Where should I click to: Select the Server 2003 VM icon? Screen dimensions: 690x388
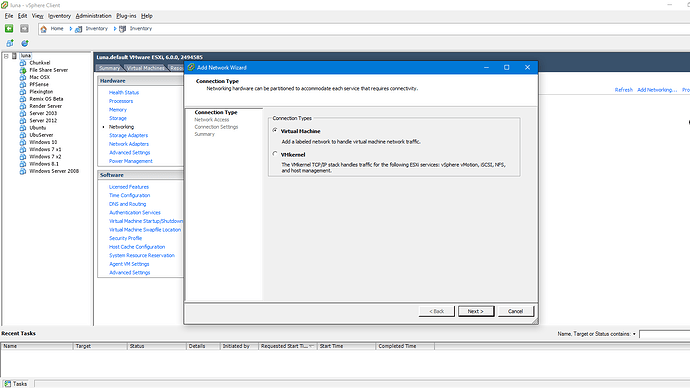coord(23,113)
